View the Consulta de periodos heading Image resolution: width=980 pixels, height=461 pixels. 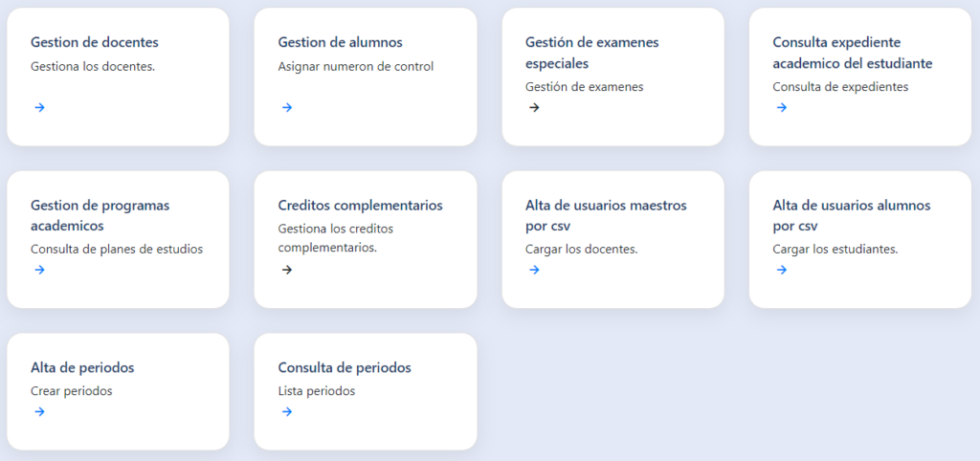coord(345,367)
